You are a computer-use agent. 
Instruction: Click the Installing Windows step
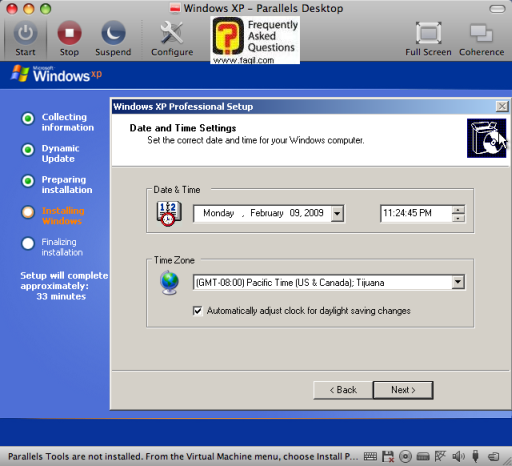tap(63, 216)
